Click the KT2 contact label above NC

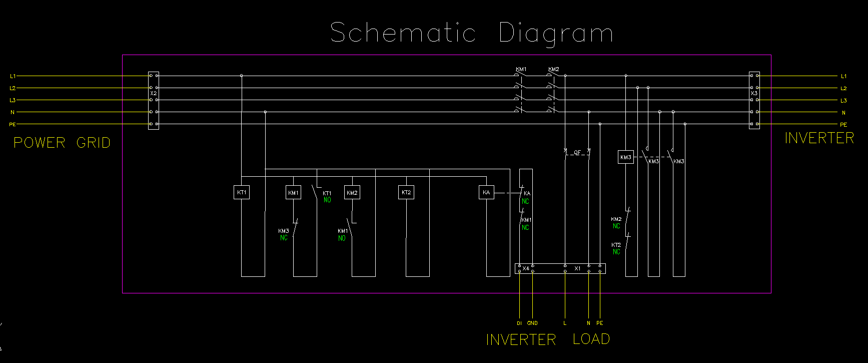coord(616,245)
